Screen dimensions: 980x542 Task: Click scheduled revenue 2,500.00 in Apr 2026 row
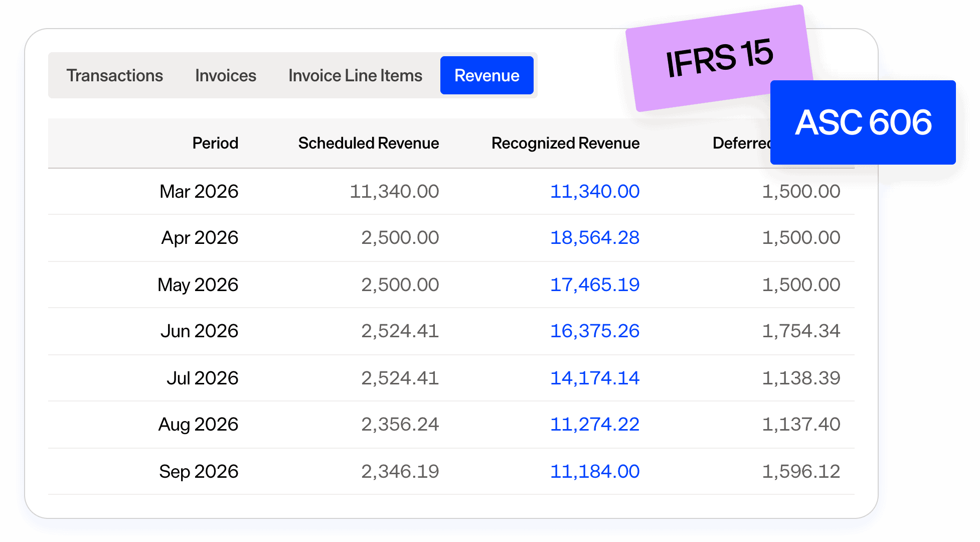(x=400, y=237)
